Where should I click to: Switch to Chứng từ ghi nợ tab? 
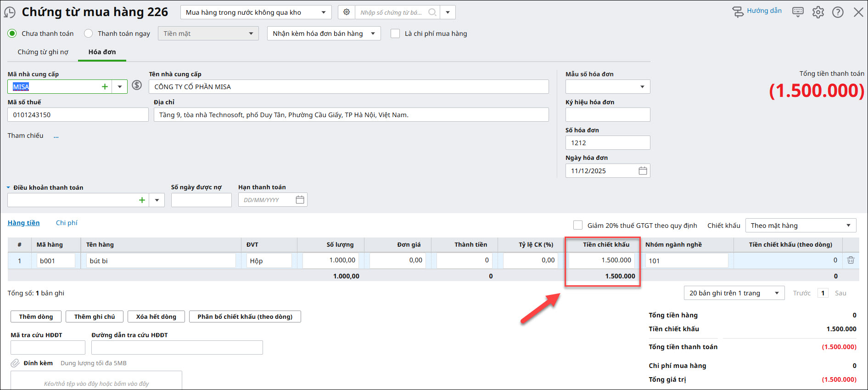coord(43,52)
